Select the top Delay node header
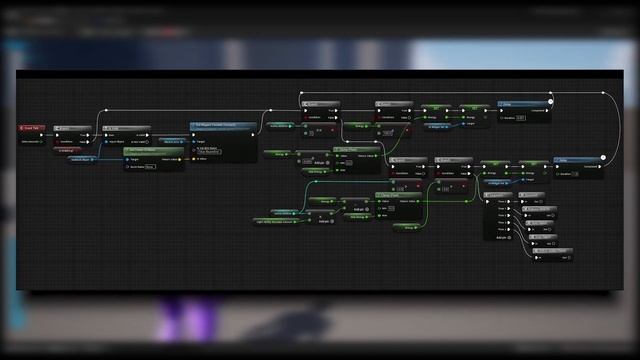Screen dimensions: 640x360 [x=524, y=104]
